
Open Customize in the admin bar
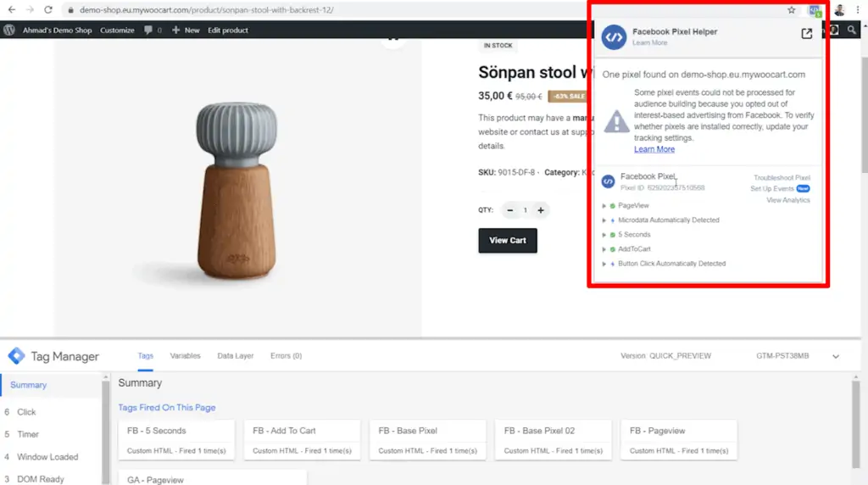tap(117, 30)
